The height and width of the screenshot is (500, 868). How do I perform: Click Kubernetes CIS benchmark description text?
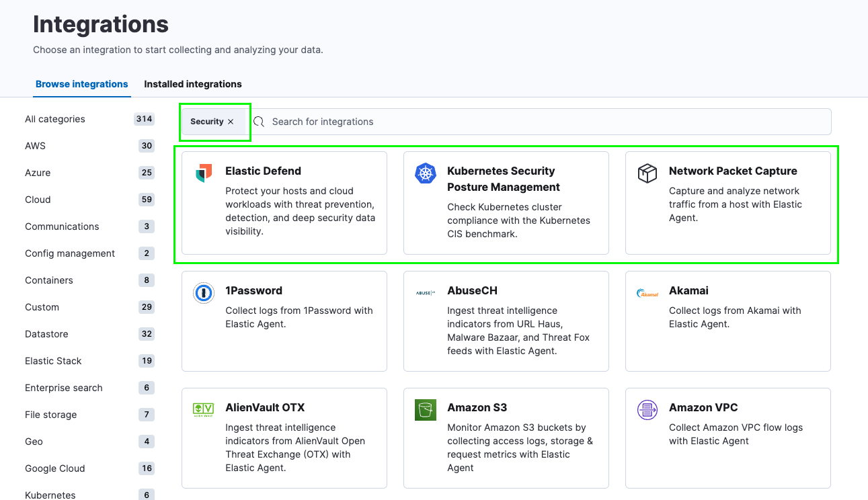coord(518,220)
